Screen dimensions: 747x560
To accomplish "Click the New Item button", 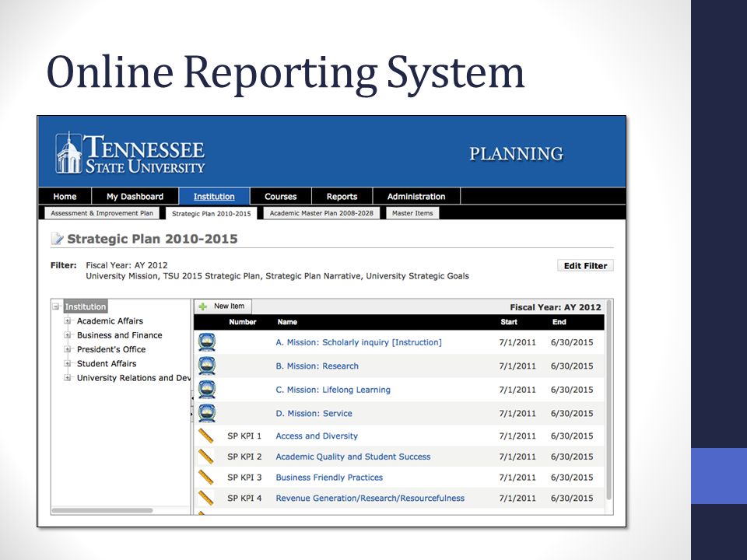I will pyautogui.click(x=223, y=306).
